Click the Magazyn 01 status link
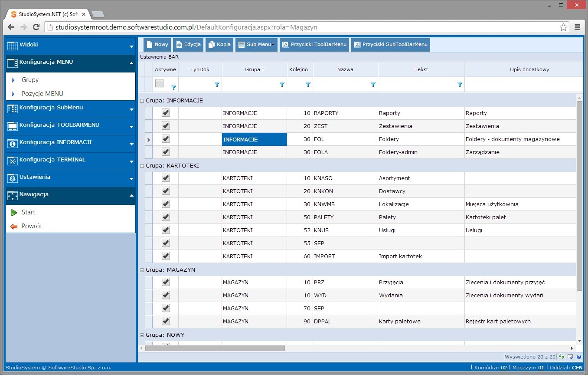Image resolution: width=588 pixels, height=375 pixels. 541,368
